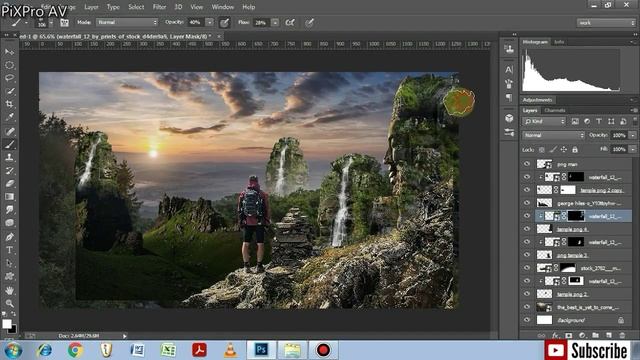This screenshot has height=360, width=640.
Task: Select the Lasso tool
Action: point(9,78)
